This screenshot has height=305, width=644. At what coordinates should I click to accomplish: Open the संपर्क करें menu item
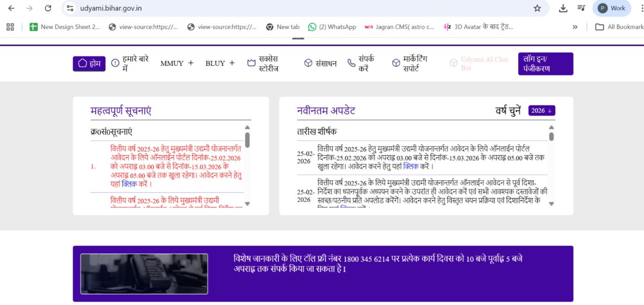tap(366, 63)
